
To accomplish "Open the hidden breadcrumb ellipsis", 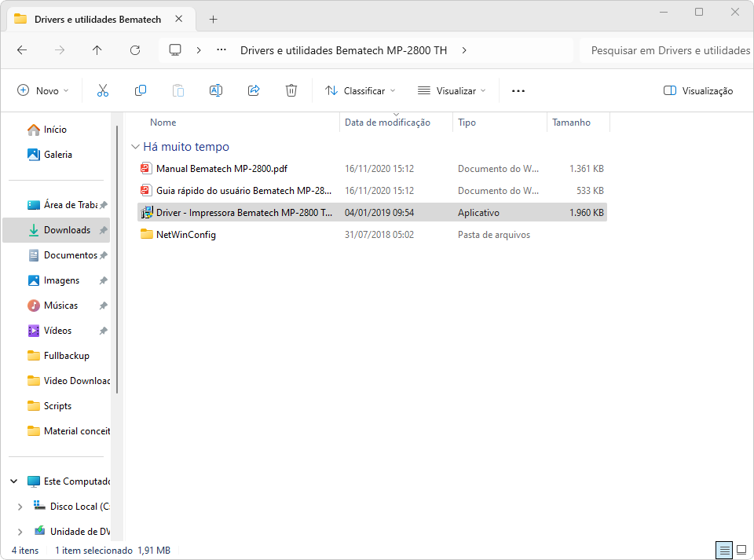I will [221, 50].
